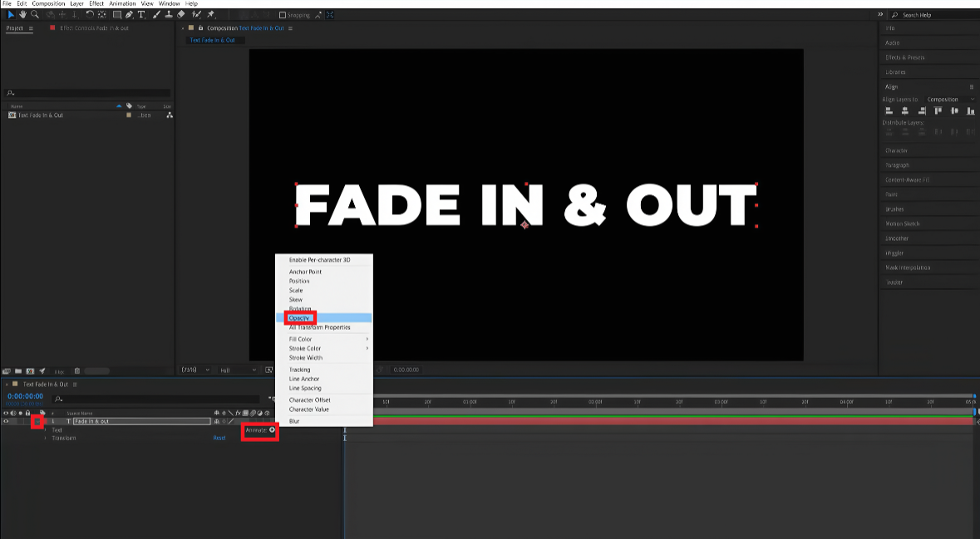The width and height of the screenshot is (980, 539).
Task: Toggle the snap collapsed-compositions option icon
Action: pyautogui.click(x=330, y=15)
